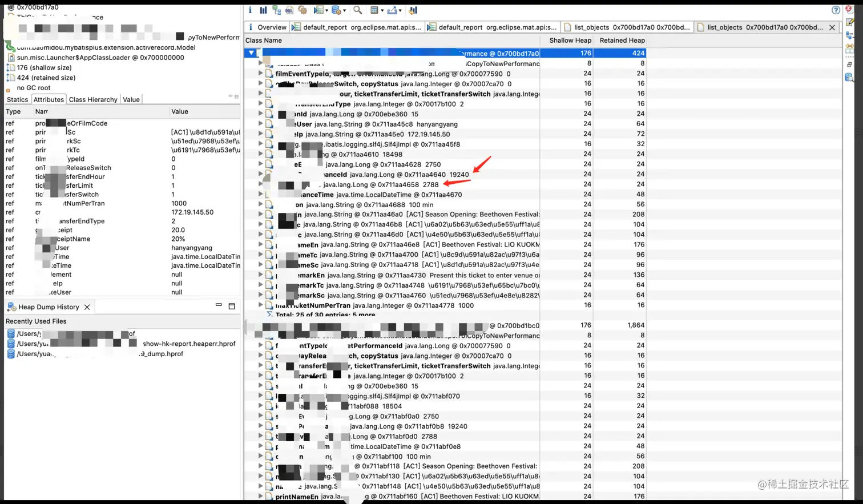Expand the java.lang.String '100 min' row at 0x711aa4688
Viewport: 863px width, 504px height.
tap(260, 204)
